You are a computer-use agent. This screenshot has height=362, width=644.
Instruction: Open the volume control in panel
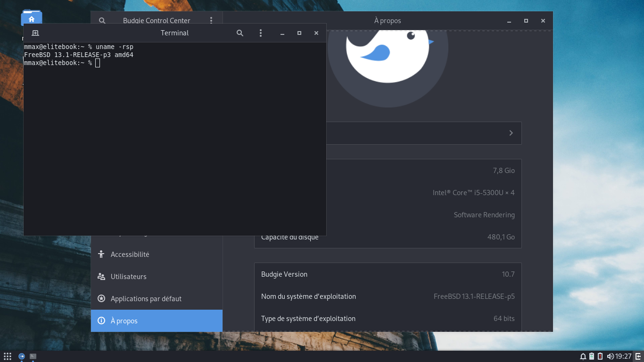tap(611, 356)
